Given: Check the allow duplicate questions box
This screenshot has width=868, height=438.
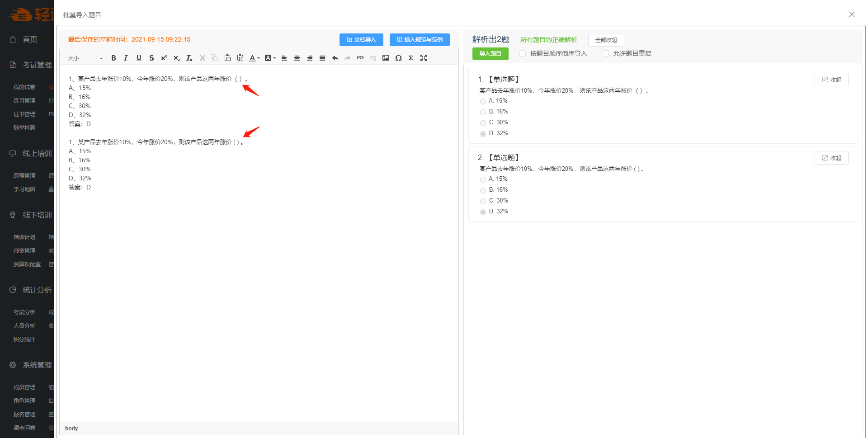Looking at the screenshot, I should (606, 53).
